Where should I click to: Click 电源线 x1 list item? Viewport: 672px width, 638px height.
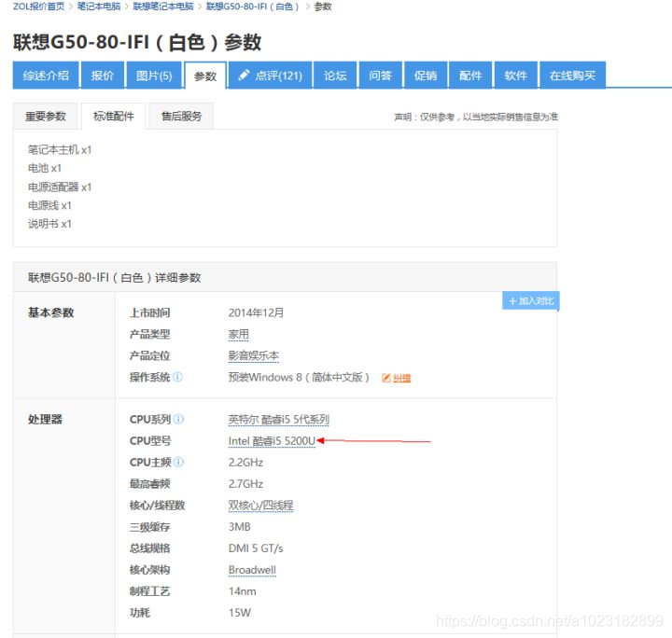(x=49, y=205)
